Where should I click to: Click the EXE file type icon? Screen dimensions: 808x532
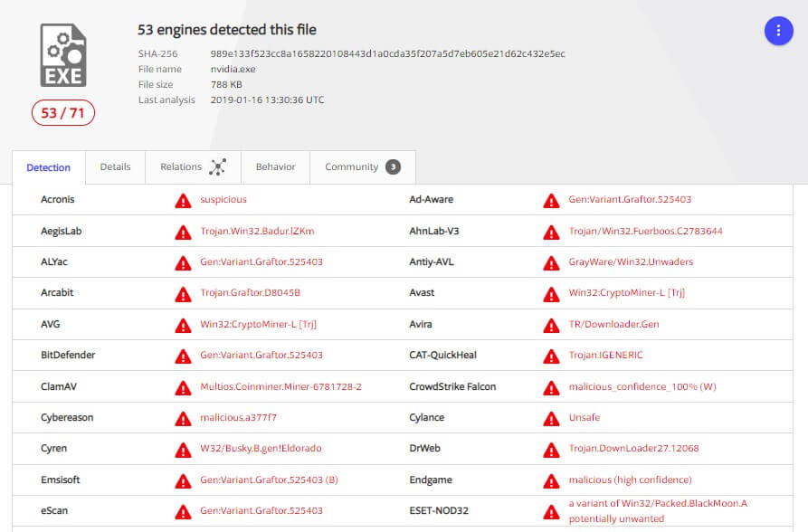click(63, 56)
